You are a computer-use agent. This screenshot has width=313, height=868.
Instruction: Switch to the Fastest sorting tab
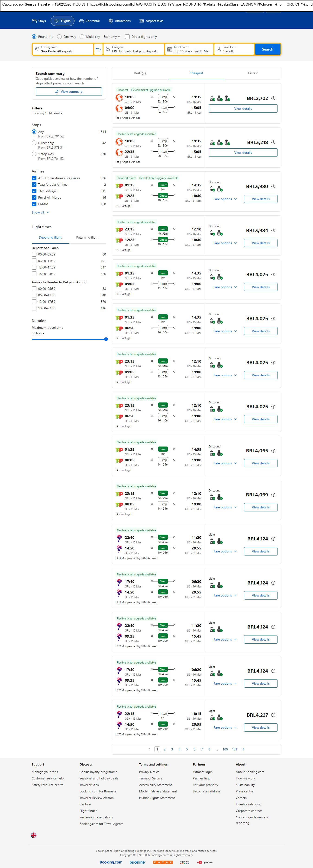(x=253, y=73)
